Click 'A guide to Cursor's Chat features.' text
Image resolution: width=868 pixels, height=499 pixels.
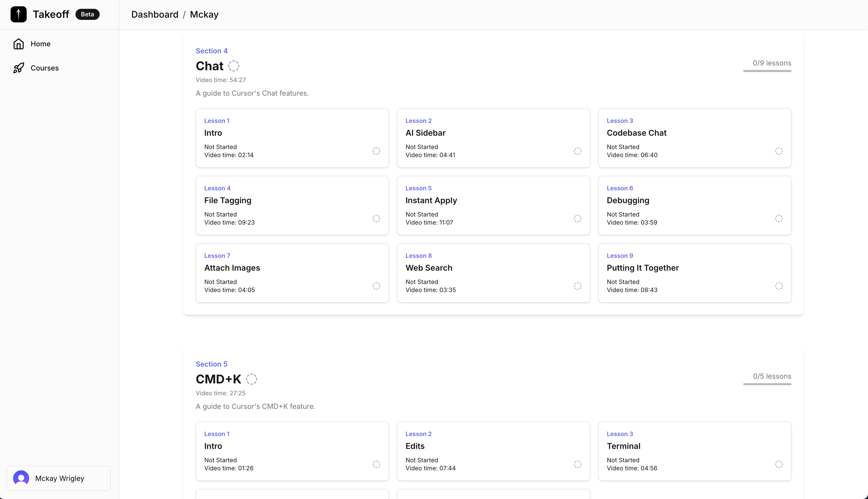tap(252, 93)
